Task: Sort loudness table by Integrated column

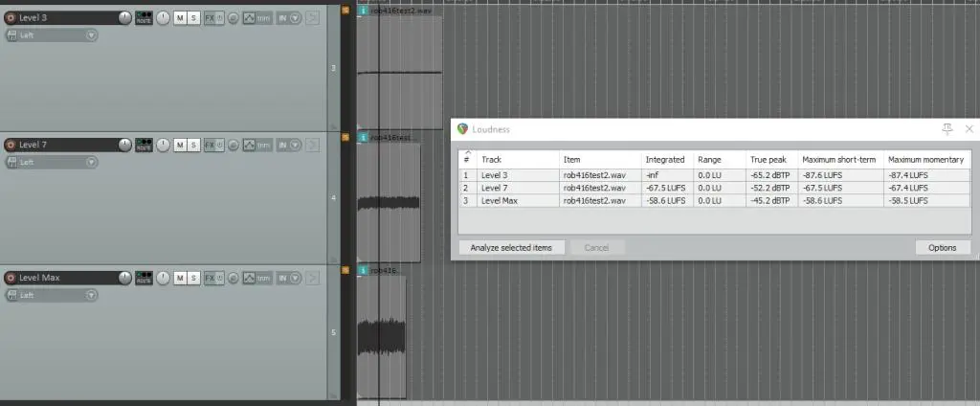Action: tap(665, 160)
